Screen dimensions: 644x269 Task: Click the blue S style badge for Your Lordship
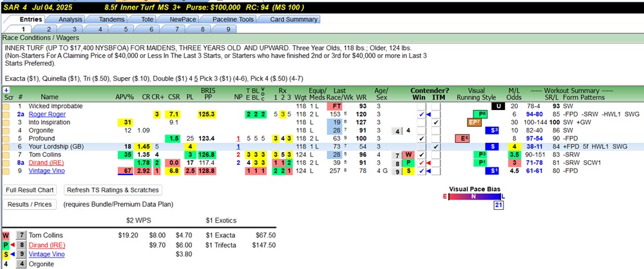coord(491,146)
